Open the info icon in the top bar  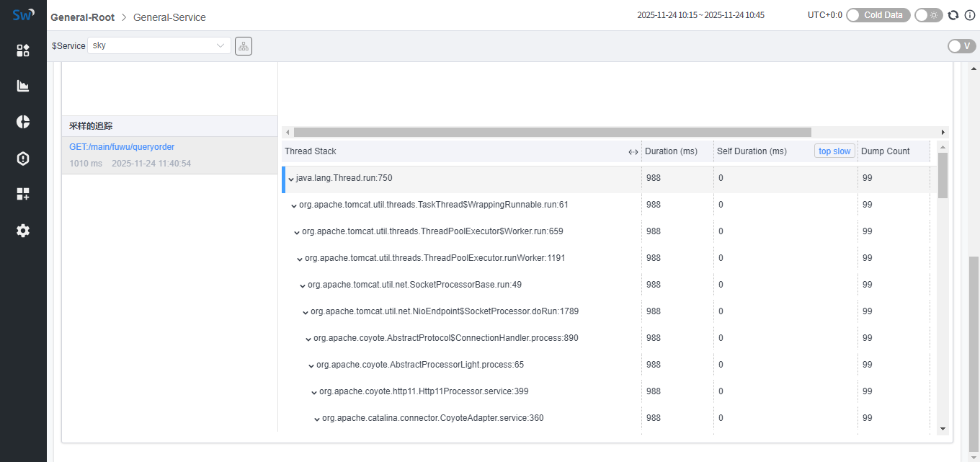coord(970,15)
